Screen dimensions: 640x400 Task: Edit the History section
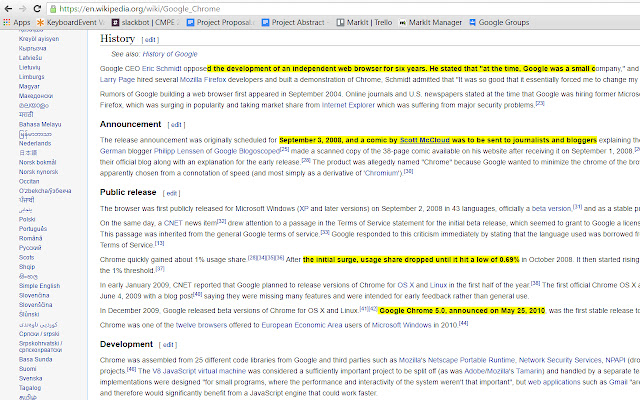pos(150,40)
